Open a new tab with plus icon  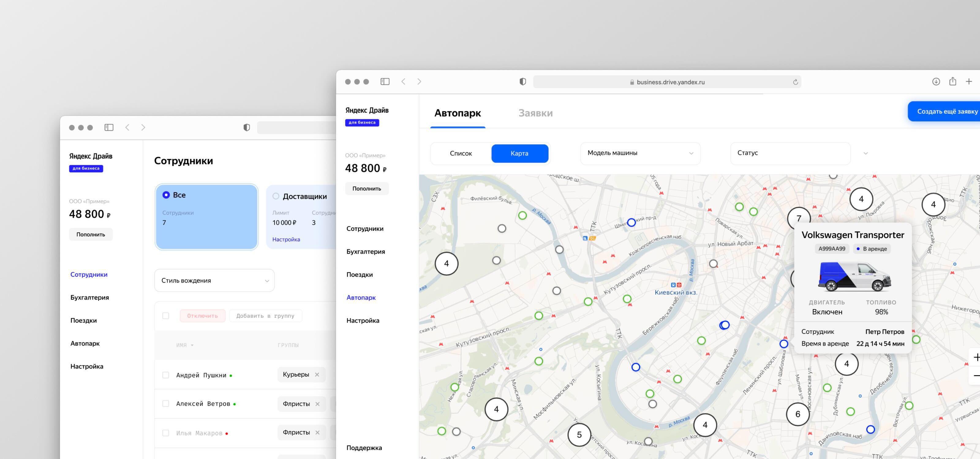[x=969, y=82]
